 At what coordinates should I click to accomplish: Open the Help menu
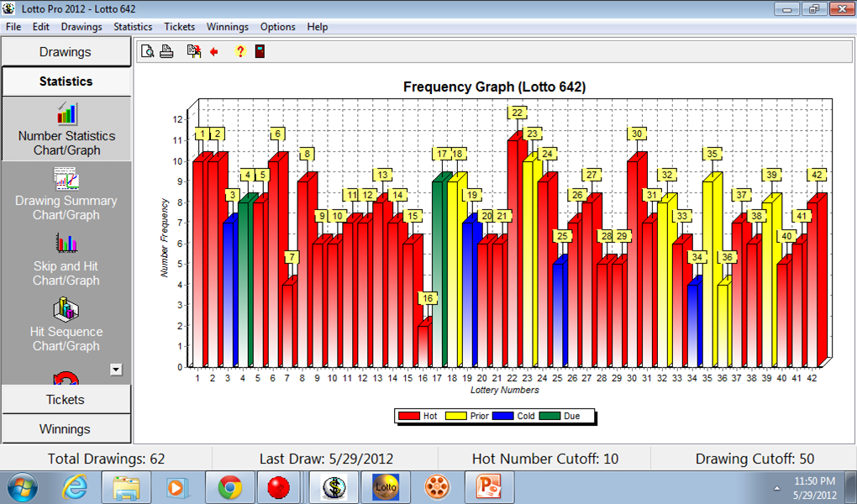317,27
